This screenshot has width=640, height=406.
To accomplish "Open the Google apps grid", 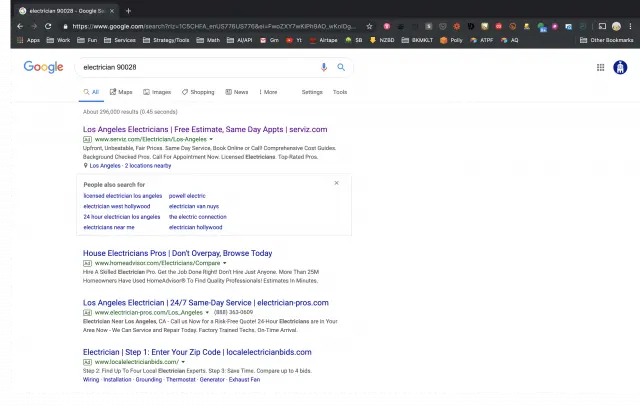I will 600,67.
